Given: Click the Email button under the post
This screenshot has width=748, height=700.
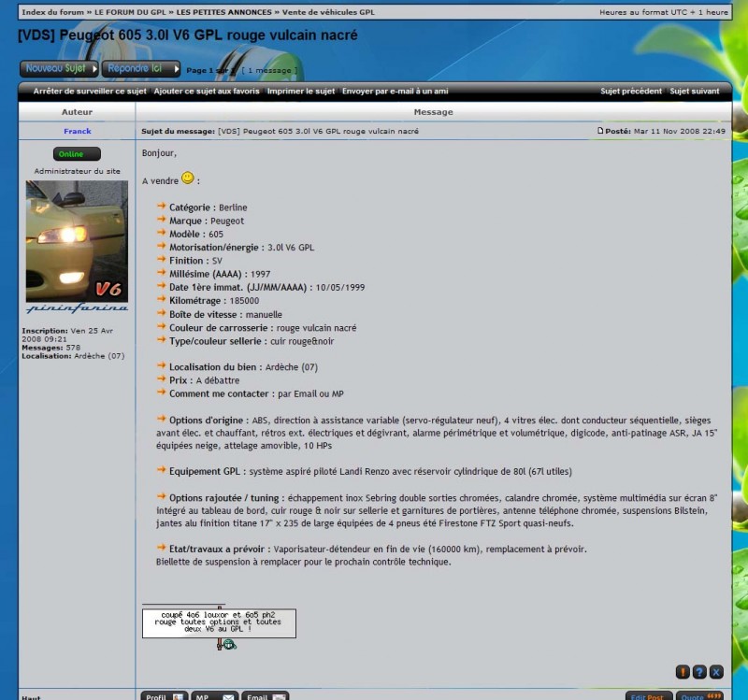Looking at the screenshot, I should pos(266,696).
